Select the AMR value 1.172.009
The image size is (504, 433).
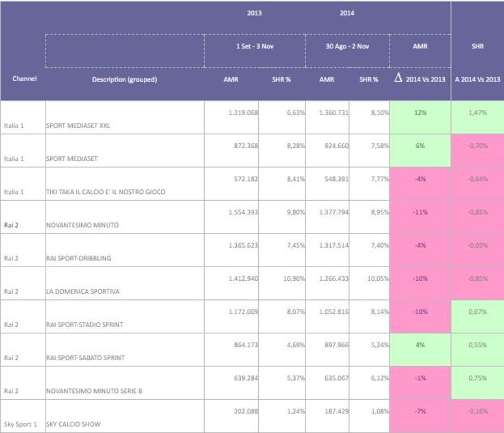tap(244, 311)
